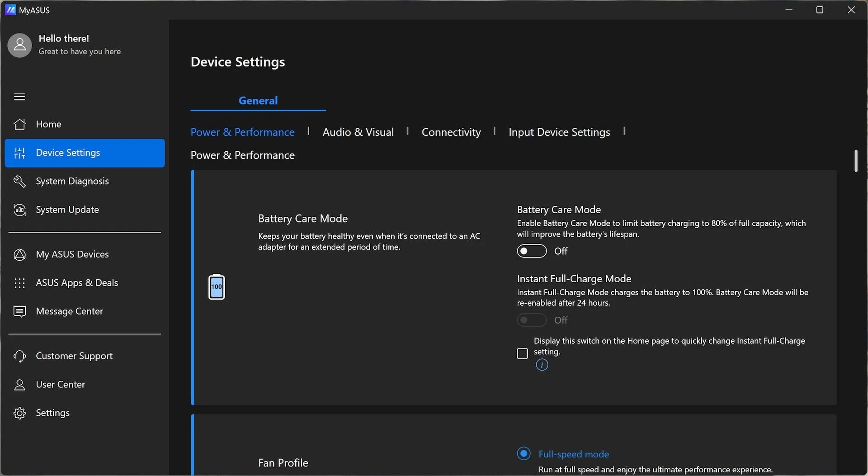This screenshot has width=868, height=476.
Task: Click the Full-speed mode label
Action: [574, 454]
